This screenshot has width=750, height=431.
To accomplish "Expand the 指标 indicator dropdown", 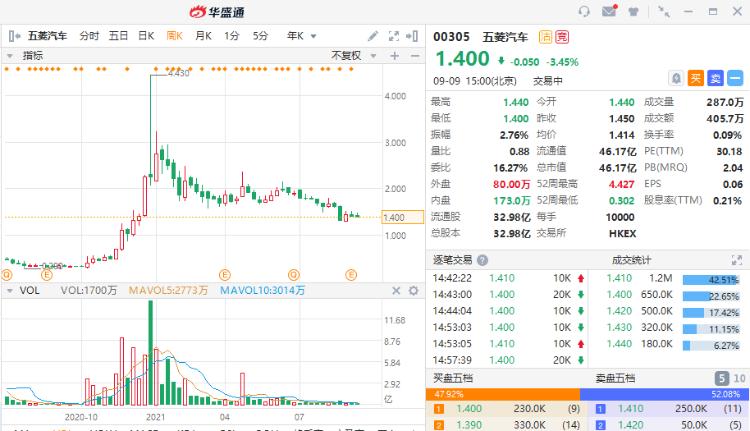I will 10,56.
